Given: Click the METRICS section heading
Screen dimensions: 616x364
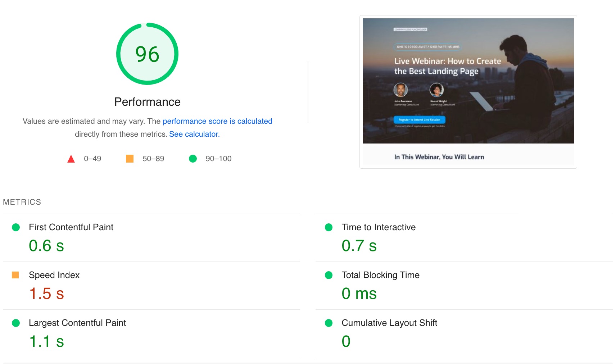Looking at the screenshot, I should pyautogui.click(x=22, y=202).
